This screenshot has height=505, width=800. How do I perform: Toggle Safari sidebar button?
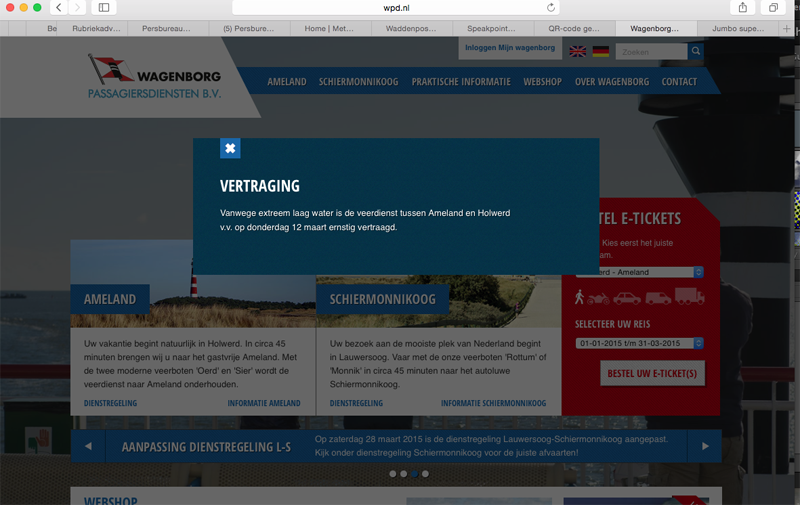(x=104, y=8)
